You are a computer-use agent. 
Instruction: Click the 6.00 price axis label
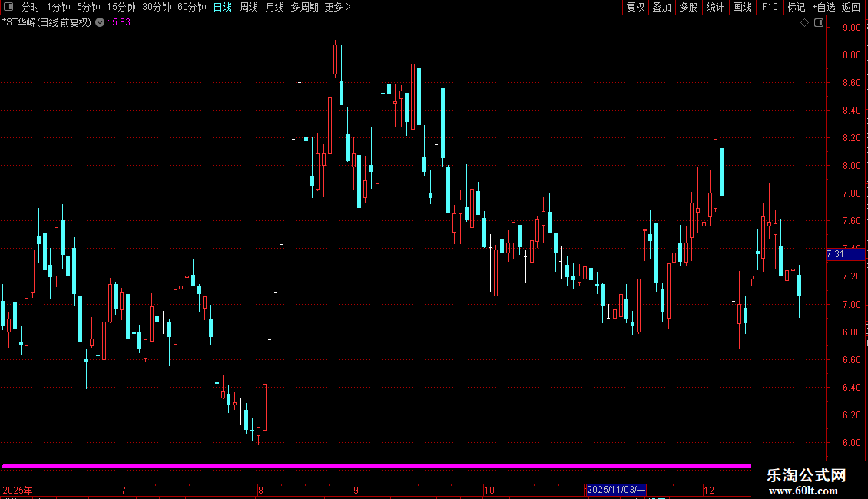pyautogui.click(x=851, y=442)
